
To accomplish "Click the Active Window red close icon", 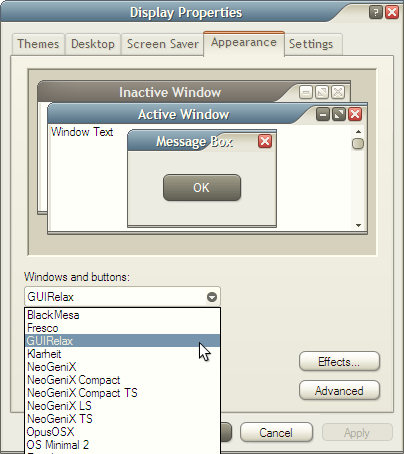I will pos(355,115).
